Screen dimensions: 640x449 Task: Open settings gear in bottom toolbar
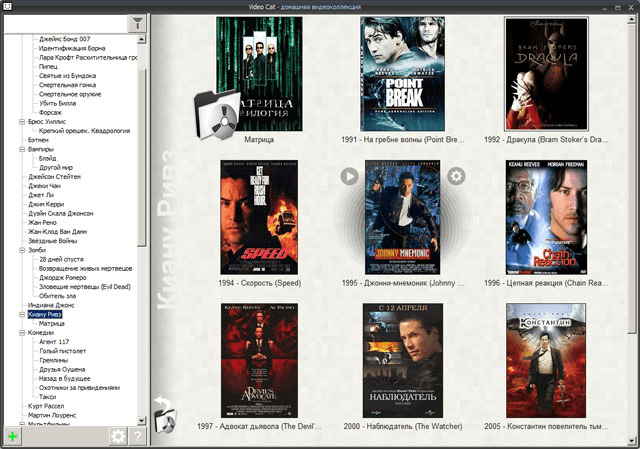point(118,436)
